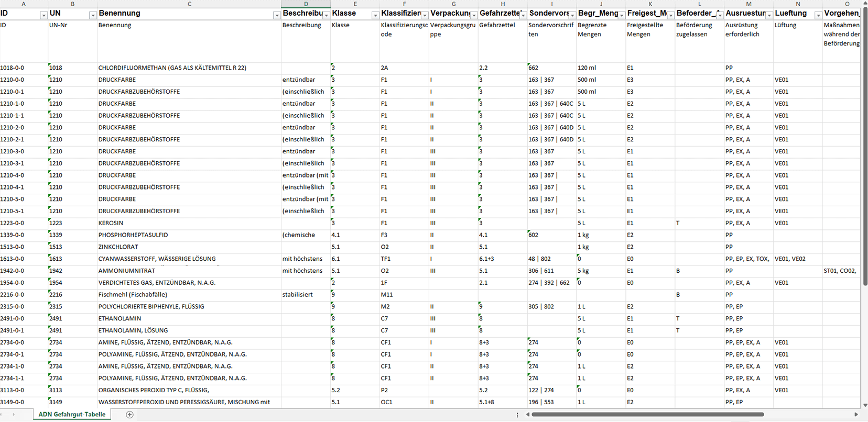Click the horizontal scroll left arrow

(528, 415)
